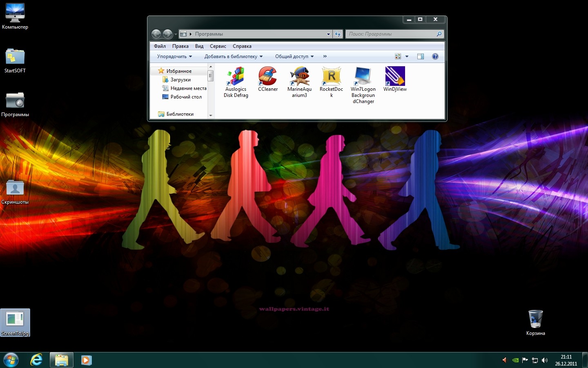This screenshot has width=588, height=368.
Task: Click Программы in the address bar
Action: pos(209,34)
